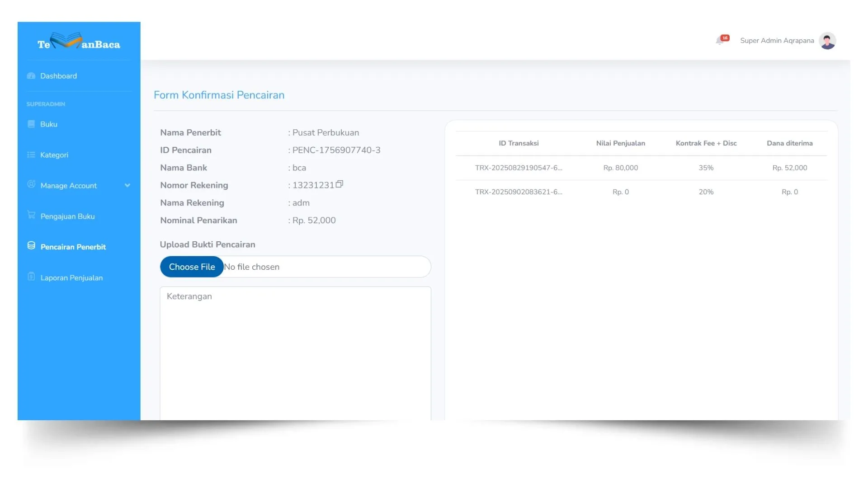Click the TeManBaca logo
868x488 pixels.
pos(79,42)
